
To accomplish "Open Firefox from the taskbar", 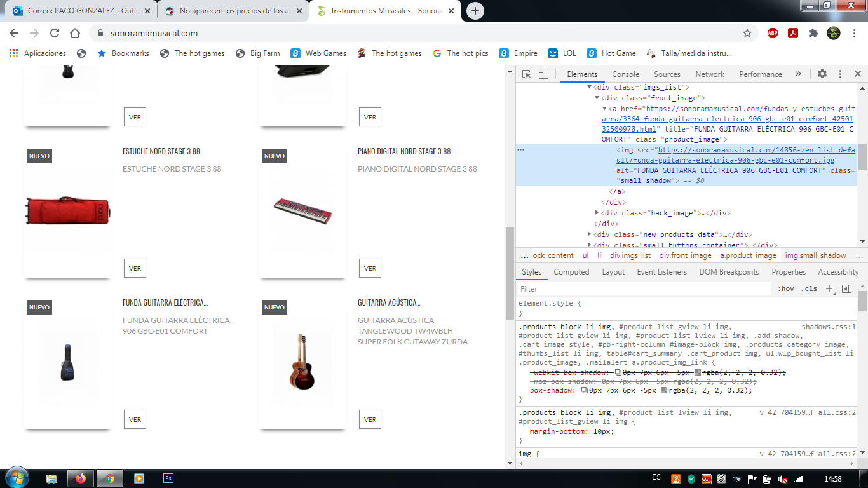I will [81, 478].
